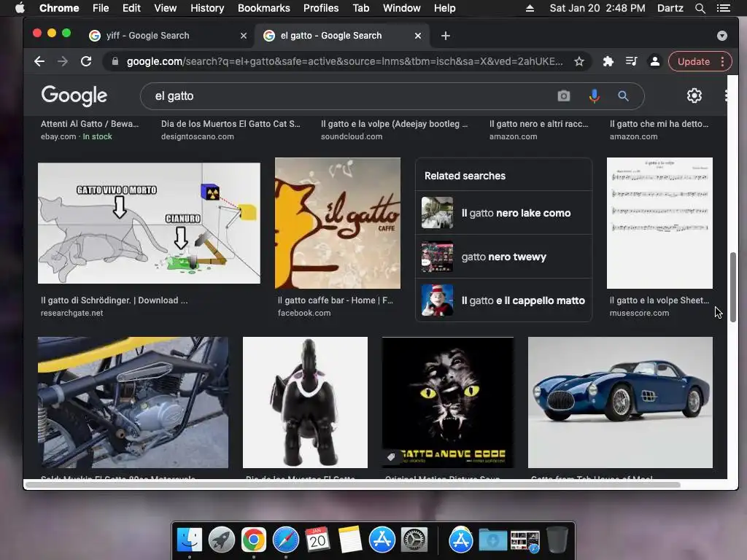Screen dimensions: 747x560
Task: Bookmark this page with the star icon
Action: [578, 61]
